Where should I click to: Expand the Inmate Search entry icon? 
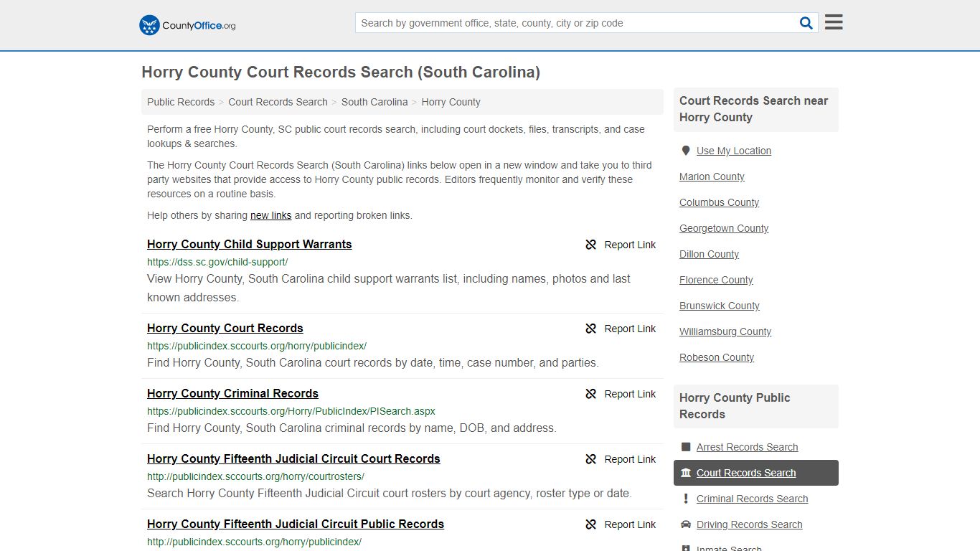point(685,547)
